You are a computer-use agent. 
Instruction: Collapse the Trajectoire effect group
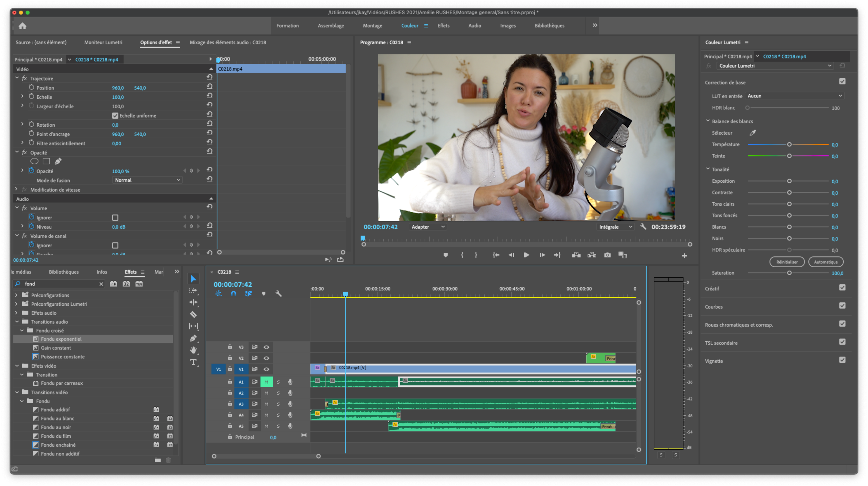click(x=17, y=78)
